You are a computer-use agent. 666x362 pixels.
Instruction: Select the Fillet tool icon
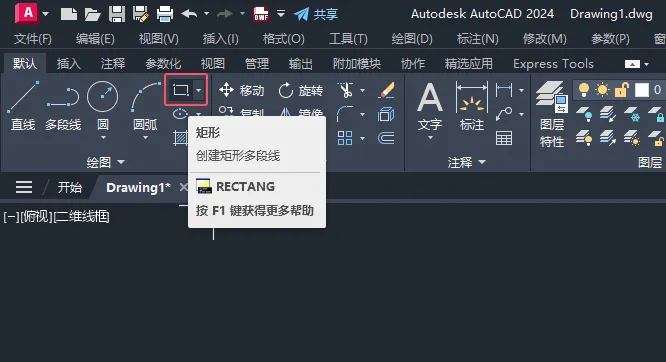345,114
